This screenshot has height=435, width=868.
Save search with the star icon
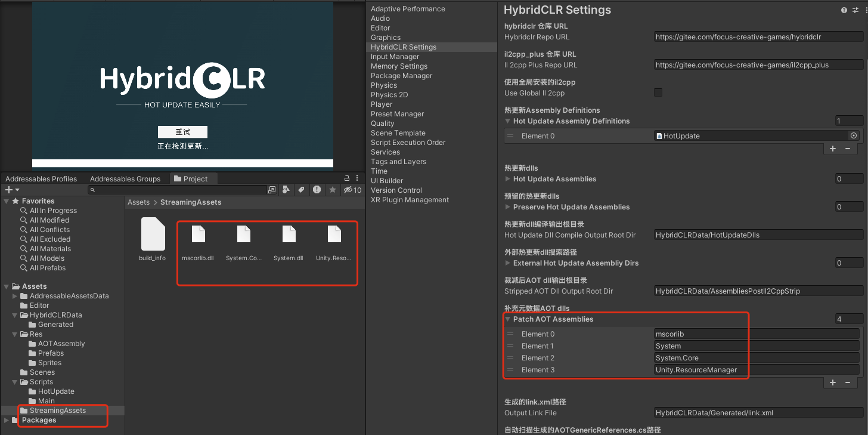(x=333, y=190)
